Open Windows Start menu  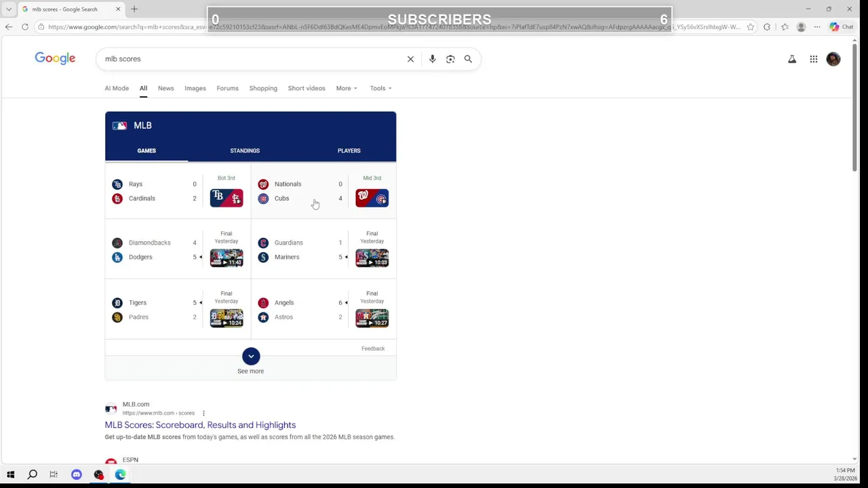tap(10, 474)
